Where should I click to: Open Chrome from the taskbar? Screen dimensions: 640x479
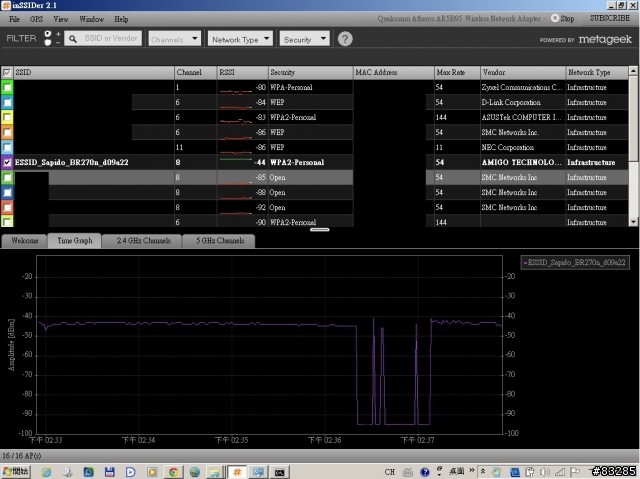click(x=173, y=472)
